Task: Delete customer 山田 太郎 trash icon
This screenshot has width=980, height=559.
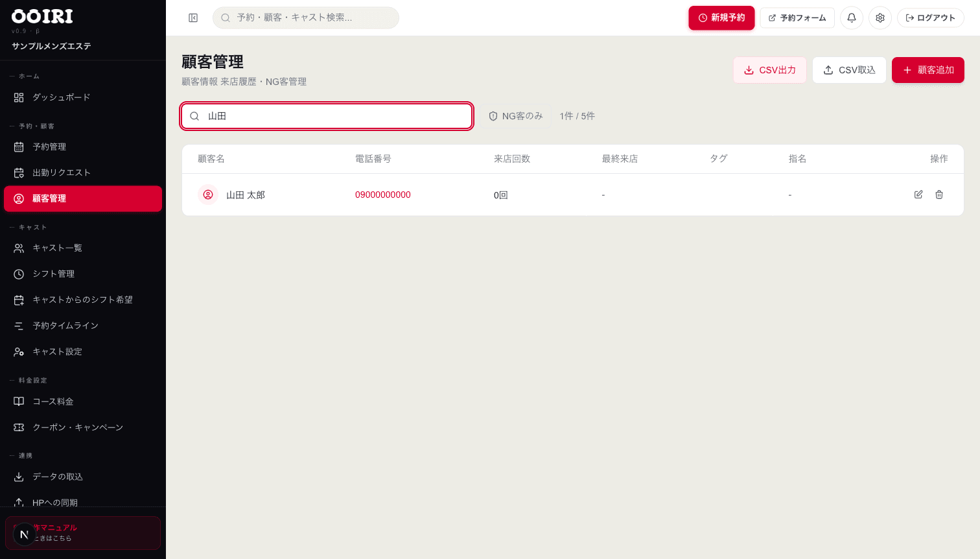Action: click(x=939, y=195)
